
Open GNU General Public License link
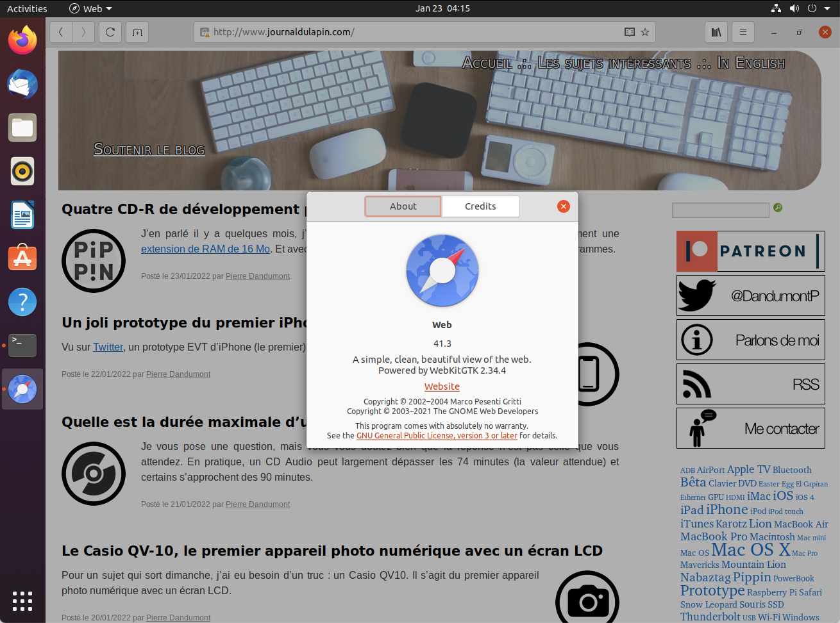point(437,436)
